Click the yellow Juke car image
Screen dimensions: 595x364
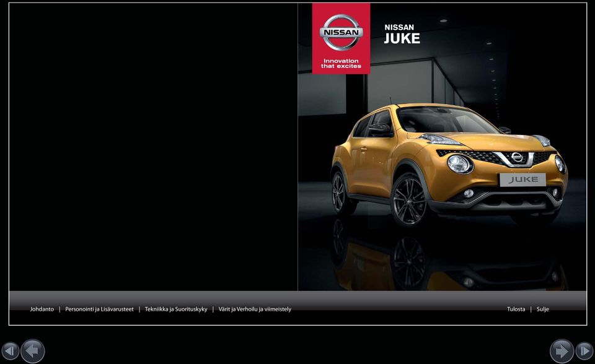pos(449,164)
